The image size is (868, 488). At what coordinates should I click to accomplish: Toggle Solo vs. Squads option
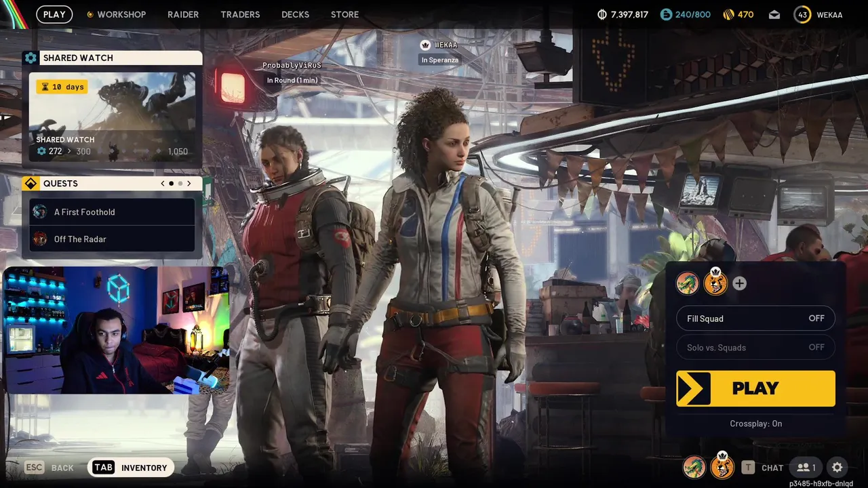[755, 347]
